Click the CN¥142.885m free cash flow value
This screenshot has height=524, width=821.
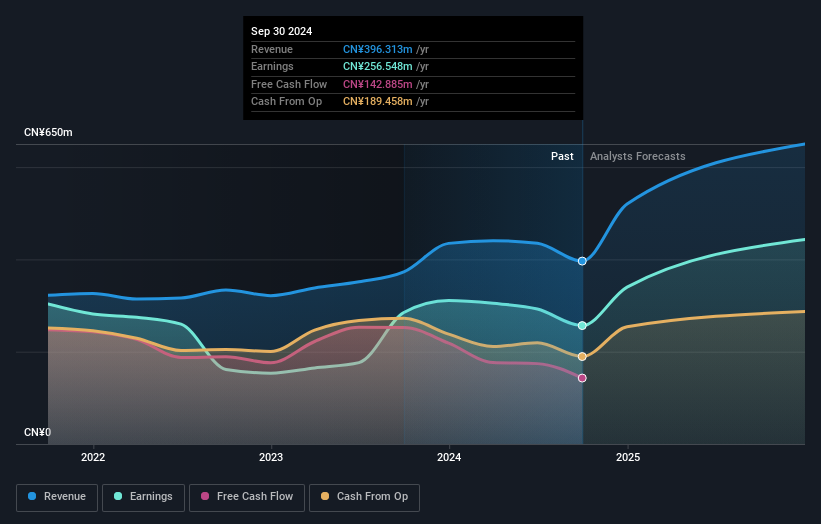[x=378, y=84]
